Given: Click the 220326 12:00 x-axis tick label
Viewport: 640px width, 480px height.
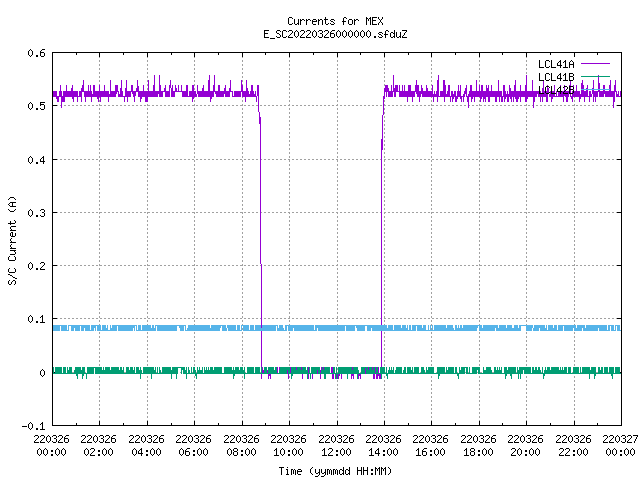Looking at the screenshot, I should pyautogui.click(x=336, y=446).
